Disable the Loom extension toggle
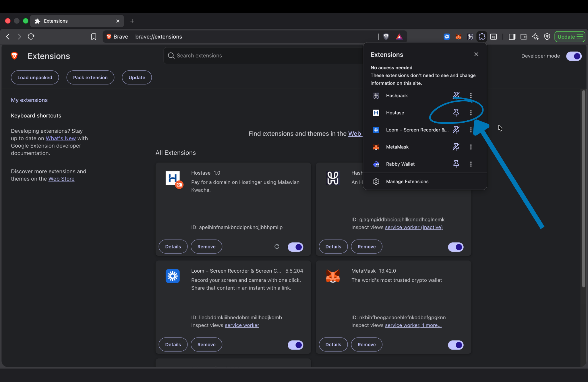This screenshot has height=382, width=588. (x=295, y=345)
